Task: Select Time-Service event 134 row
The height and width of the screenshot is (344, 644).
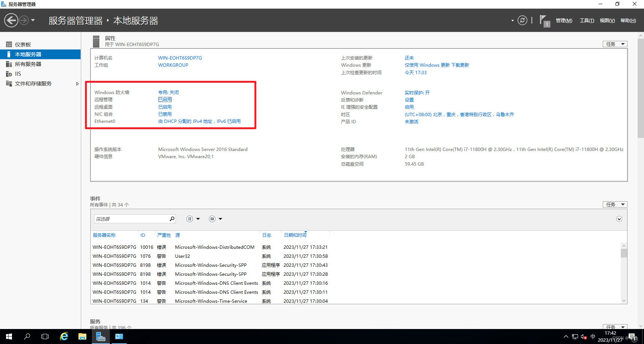Action: coord(210,301)
